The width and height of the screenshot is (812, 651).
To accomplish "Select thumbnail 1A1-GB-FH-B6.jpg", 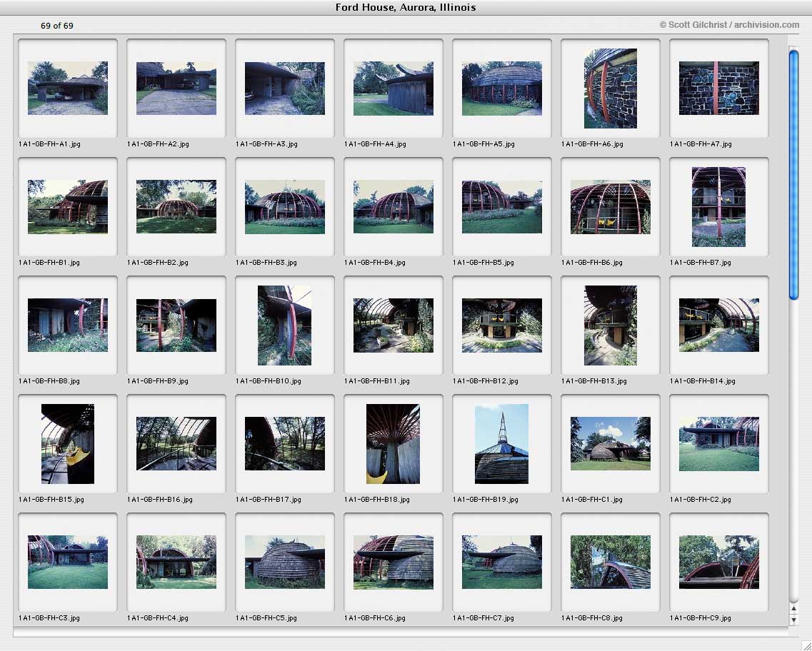I will (611, 206).
